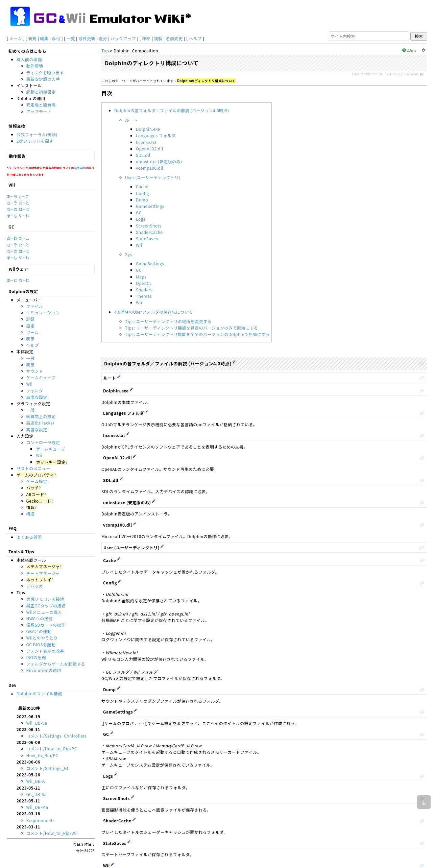Image resolution: width=434 pixels, height=868 pixels.
Task: Click the GC & Wii Emulator Wiki logo
Action: (x=101, y=17)
